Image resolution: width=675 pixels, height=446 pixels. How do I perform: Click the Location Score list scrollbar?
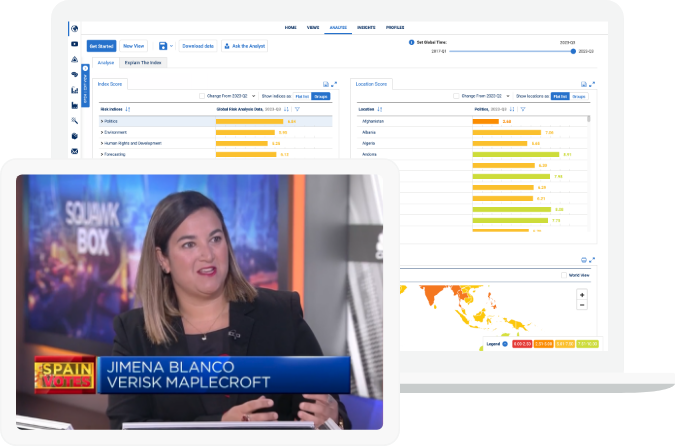tap(588, 119)
